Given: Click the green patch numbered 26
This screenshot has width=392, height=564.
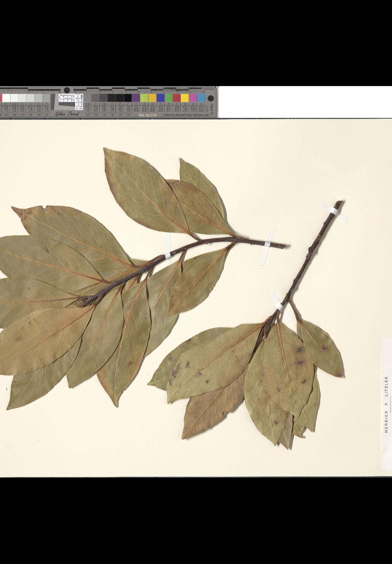Looking at the screenshot, I should (x=169, y=98).
